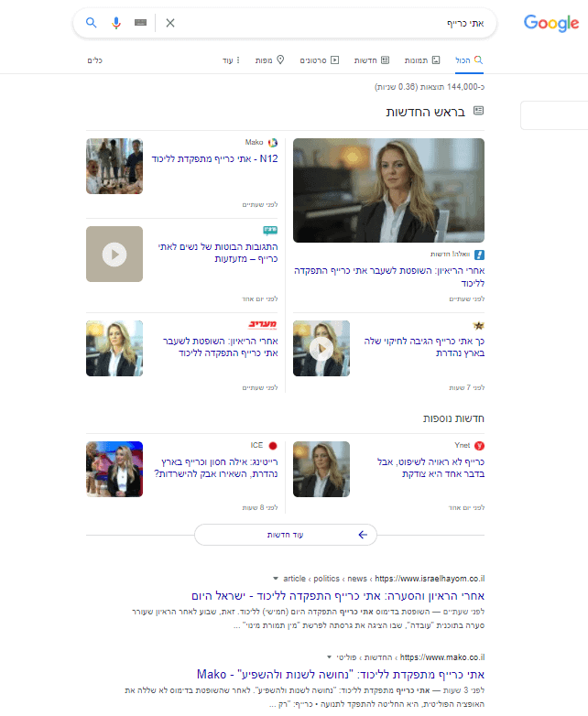The image size is (588, 716).
Task: Open the מעריב article portrait thumbnail
Action: pos(114,349)
